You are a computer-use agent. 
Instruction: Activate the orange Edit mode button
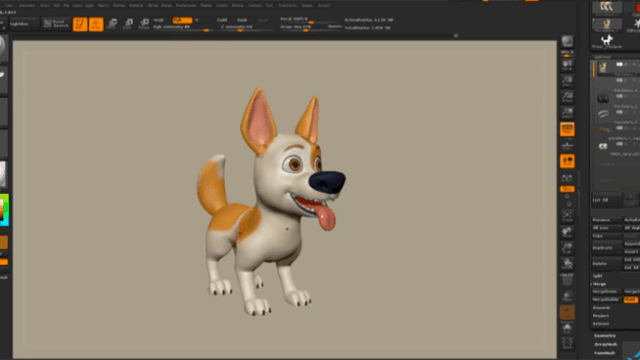click(x=80, y=24)
